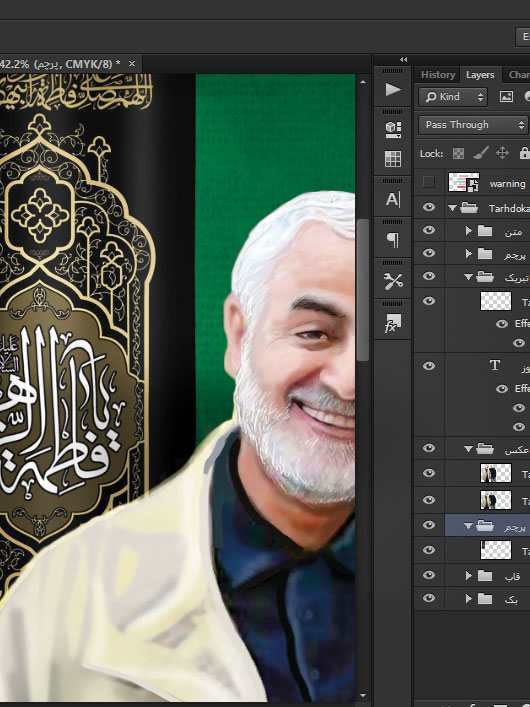Image resolution: width=530 pixels, height=707 pixels.
Task: Expand the متن group triangle
Action: pyautogui.click(x=468, y=231)
